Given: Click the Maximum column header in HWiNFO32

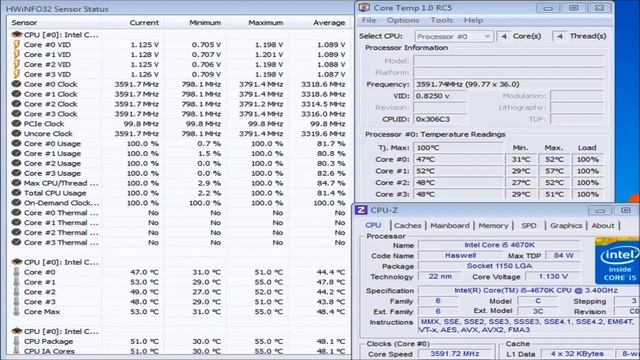Looking at the screenshot, I should click(x=266, y=23).
